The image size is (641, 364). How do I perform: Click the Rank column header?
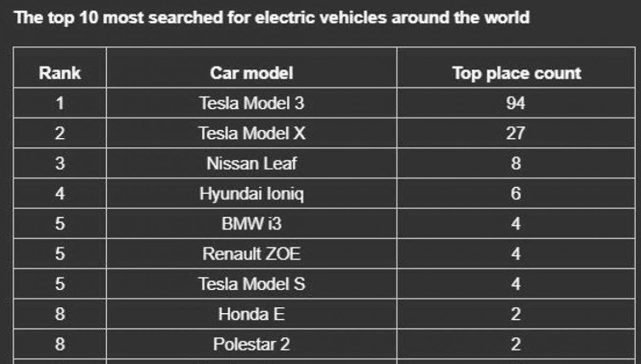click(x=60, y=73)
